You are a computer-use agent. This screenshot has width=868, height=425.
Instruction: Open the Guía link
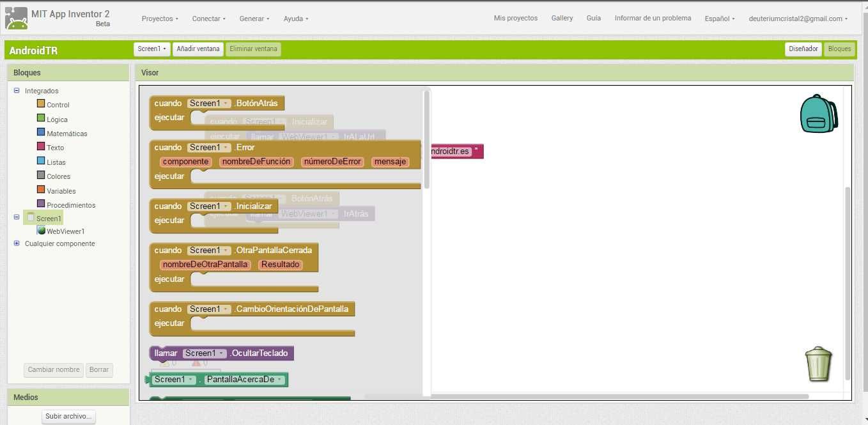594,19
